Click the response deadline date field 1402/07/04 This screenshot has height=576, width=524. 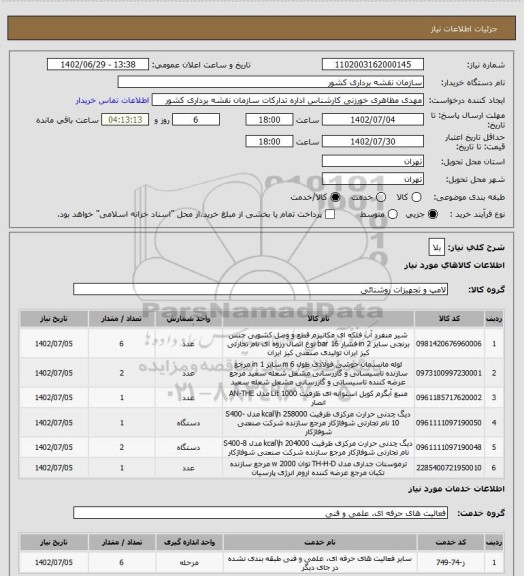pos(373,120)
